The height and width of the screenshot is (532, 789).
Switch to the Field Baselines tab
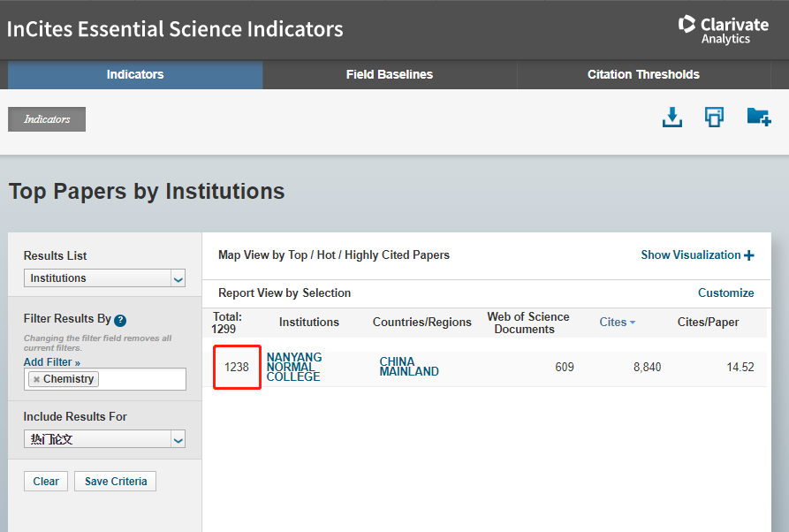(x=389, y=75)
